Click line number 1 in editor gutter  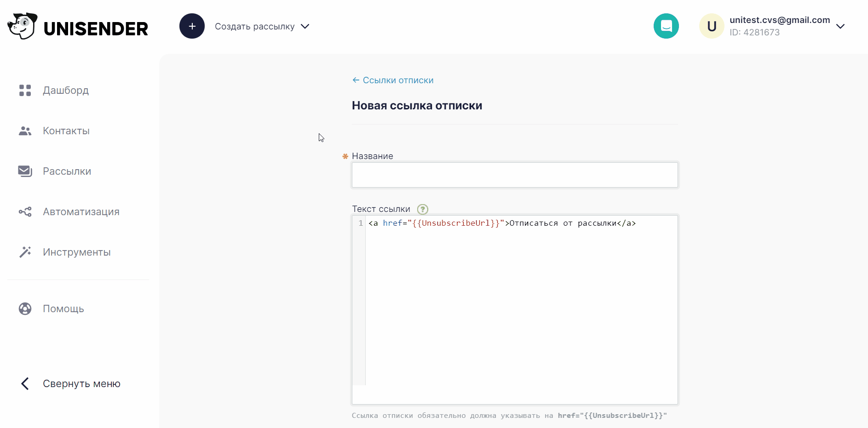click(361, 223)
